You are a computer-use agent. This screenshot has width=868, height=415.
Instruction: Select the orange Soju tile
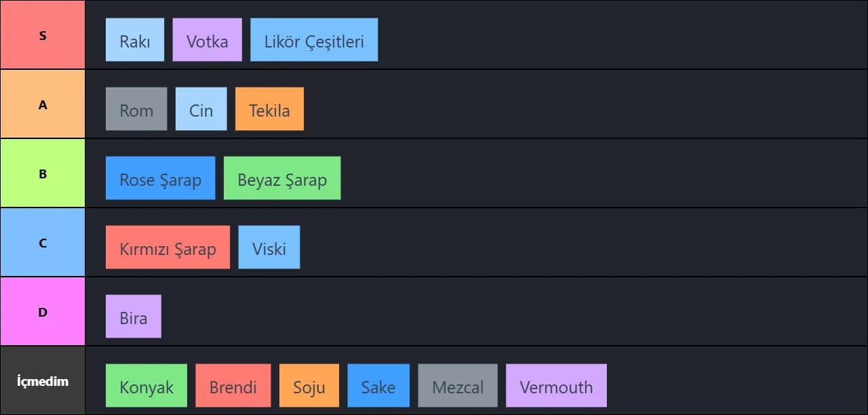coord(309,386)
